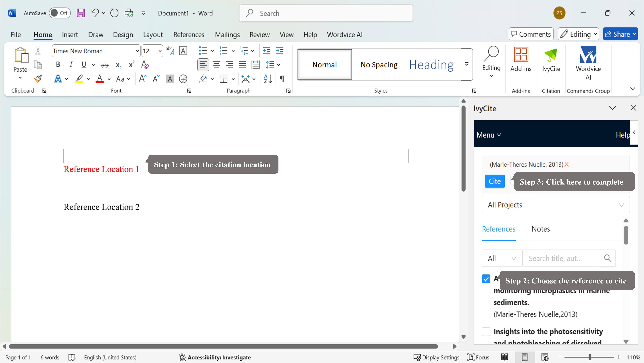Activate the Format Painter brush
The height and width of the screenshot is (363, 644).
[x=38, y=79]
